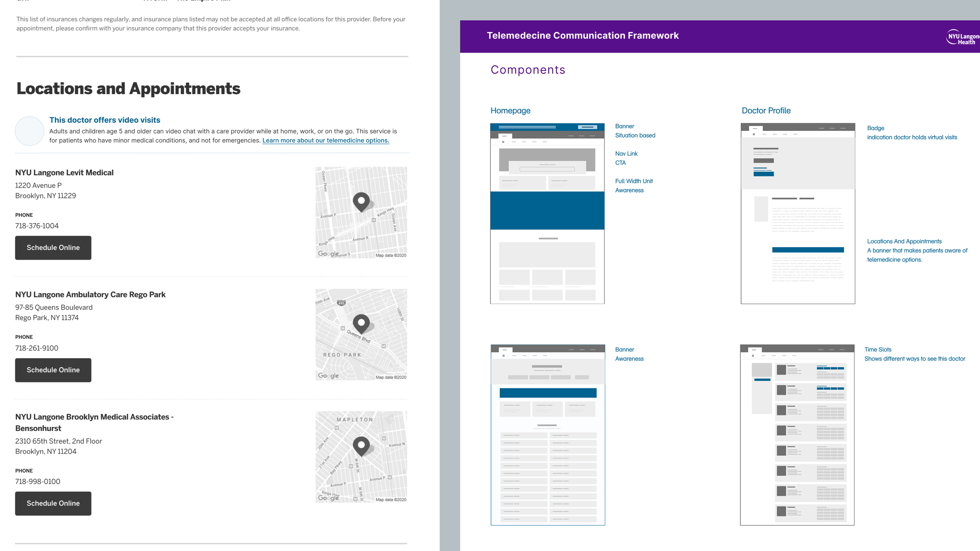Open the awareness banner page wireframe thumbnail
980x551 pixels.
tap(548, 435)
